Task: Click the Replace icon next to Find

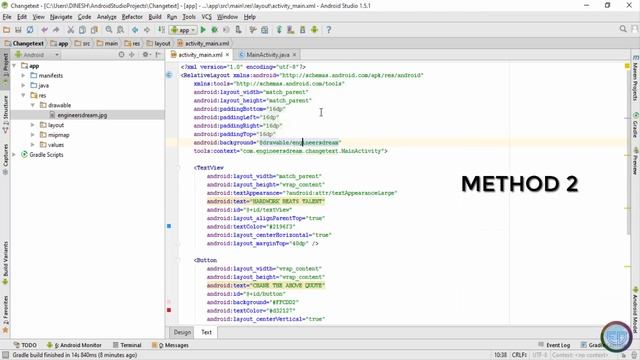Action: (x=120, y=30)
